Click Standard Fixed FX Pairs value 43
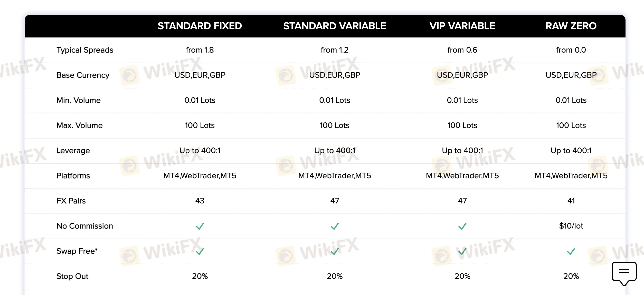The height and width of the screenshot is (295, 644). pos(200,201)
